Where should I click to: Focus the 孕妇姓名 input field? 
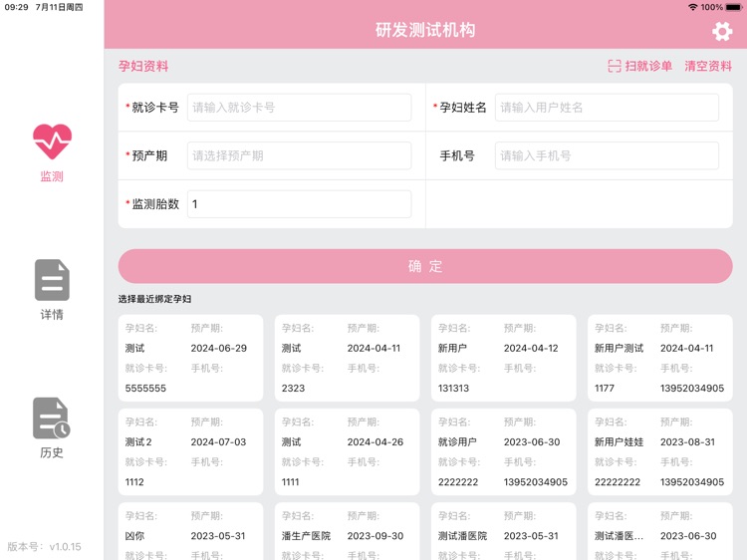click(607, 108)
